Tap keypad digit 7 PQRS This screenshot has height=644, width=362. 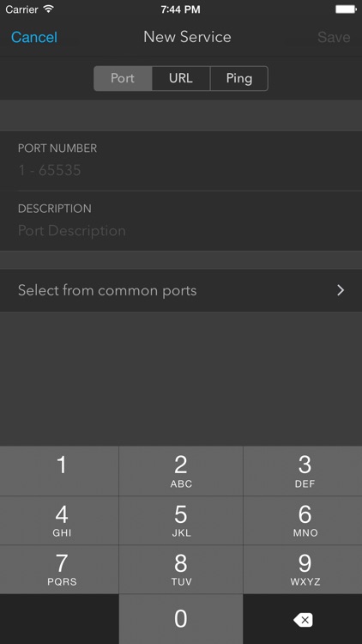tap(59, 569)
